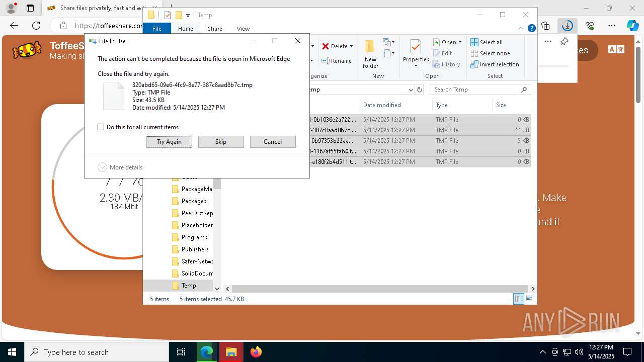Switch to Large icons view icon

click(x=529, y=299)
